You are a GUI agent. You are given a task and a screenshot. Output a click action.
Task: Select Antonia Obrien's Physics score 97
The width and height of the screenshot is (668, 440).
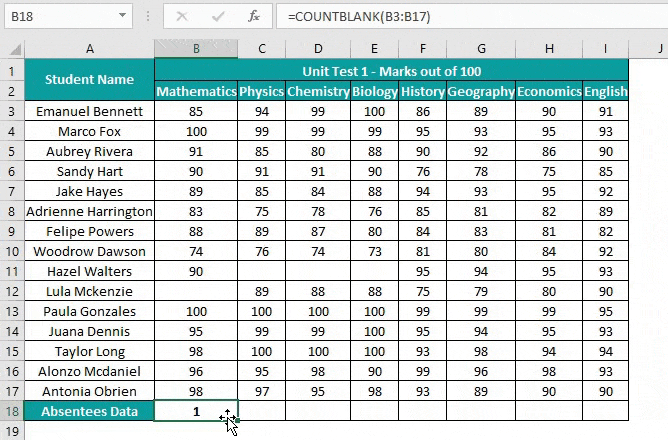click(262, 391)
